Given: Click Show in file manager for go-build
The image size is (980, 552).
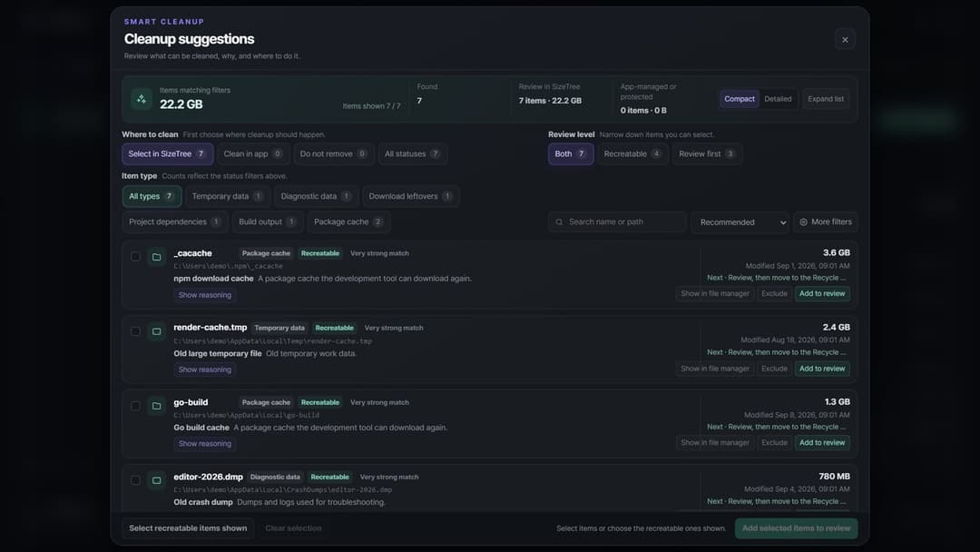Looking at the screenshot, I should 715,443.
